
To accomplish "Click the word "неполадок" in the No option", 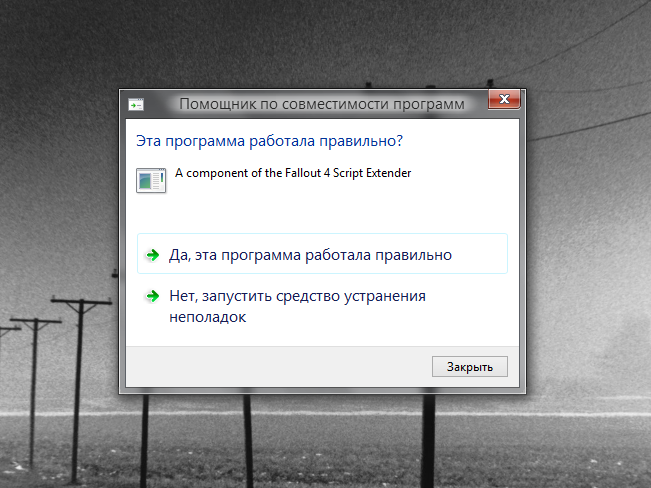I will [207, 317].
